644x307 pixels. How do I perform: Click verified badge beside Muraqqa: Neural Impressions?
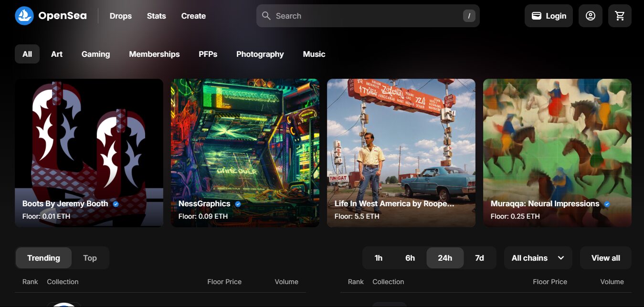point(607,204)
